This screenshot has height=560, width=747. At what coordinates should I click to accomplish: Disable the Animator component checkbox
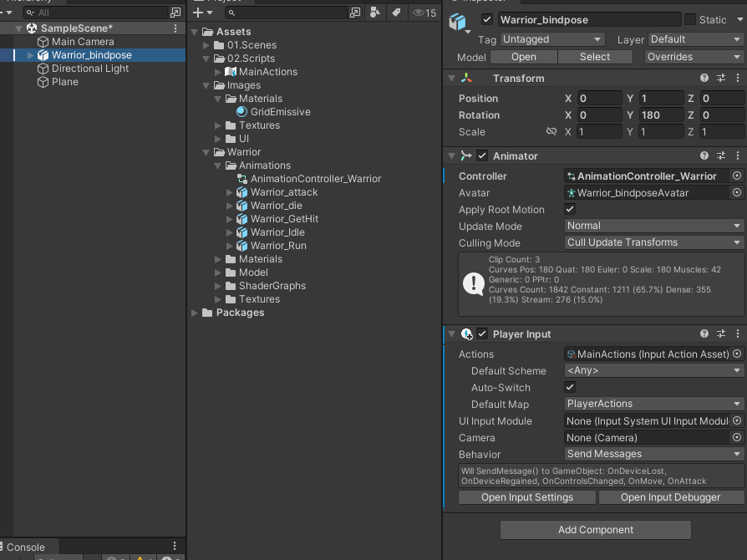pyautogui.click(x=482, y=155)
